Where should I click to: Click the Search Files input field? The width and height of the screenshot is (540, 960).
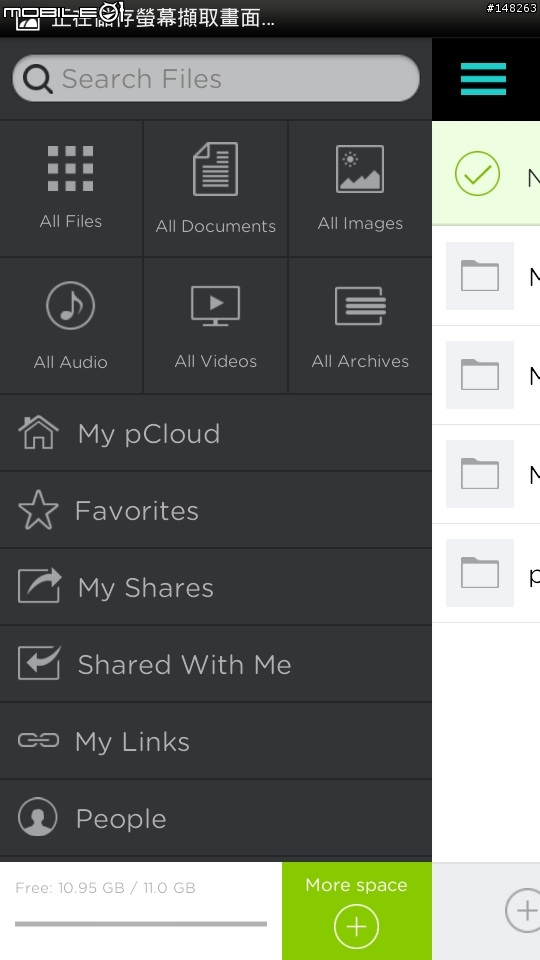216,78
